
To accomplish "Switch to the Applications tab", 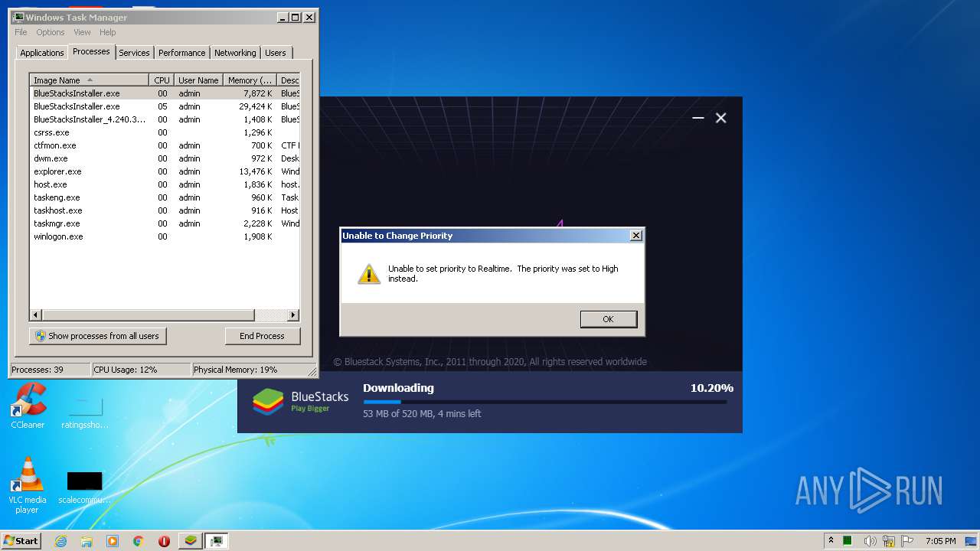I will (x=41, y=53).
